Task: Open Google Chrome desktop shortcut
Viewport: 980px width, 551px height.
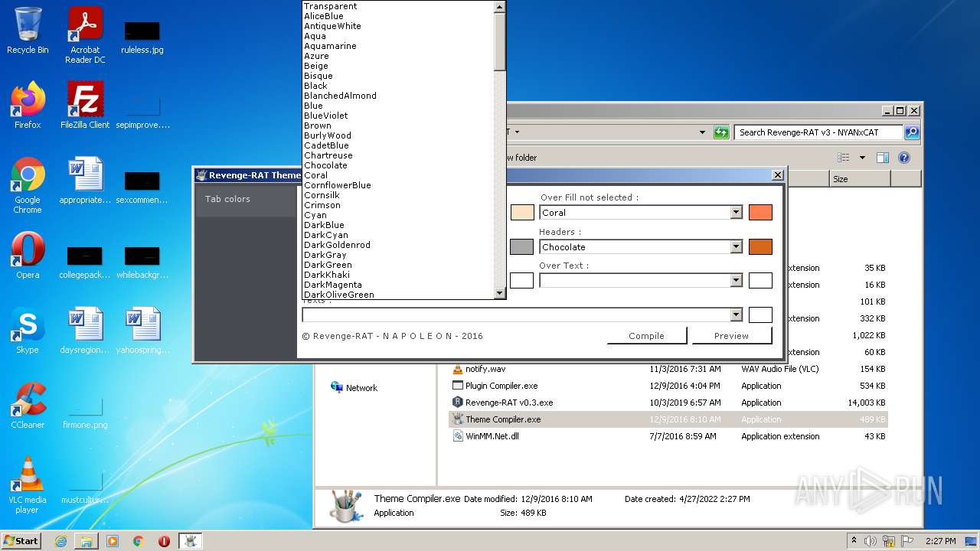Action: pos(28,185)
